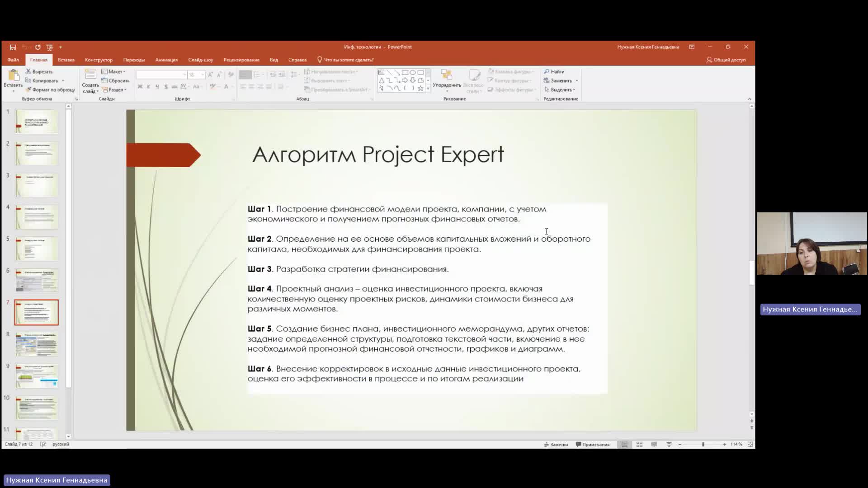This screenshot has height=488, width=868.
Task: Toggle Заметки notes pane
Action: pyautogui.click(x=556, y=445)
